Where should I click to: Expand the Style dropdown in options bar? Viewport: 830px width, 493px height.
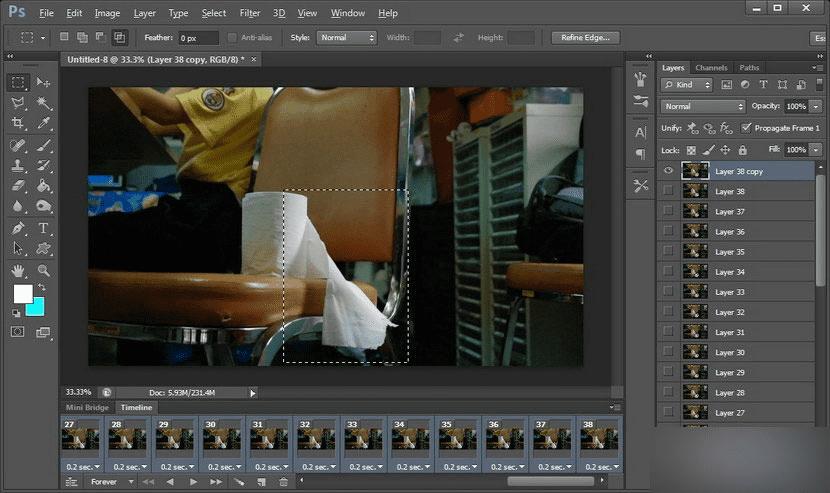coord(346,38)
